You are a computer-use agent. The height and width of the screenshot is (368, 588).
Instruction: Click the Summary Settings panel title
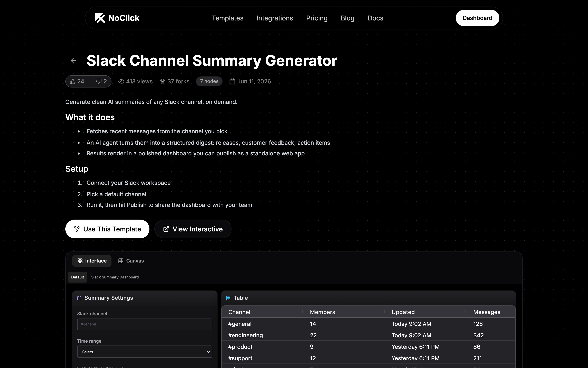click(x=109, y=298)
